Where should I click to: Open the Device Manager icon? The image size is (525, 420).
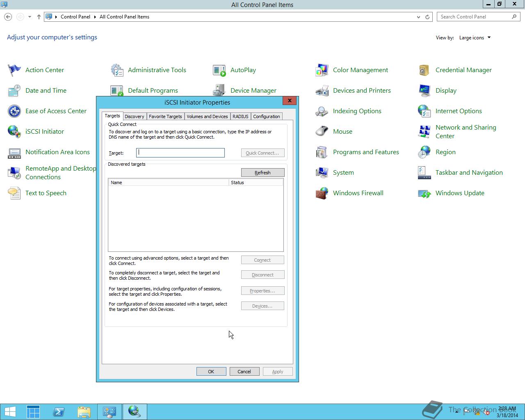(219, 90)
